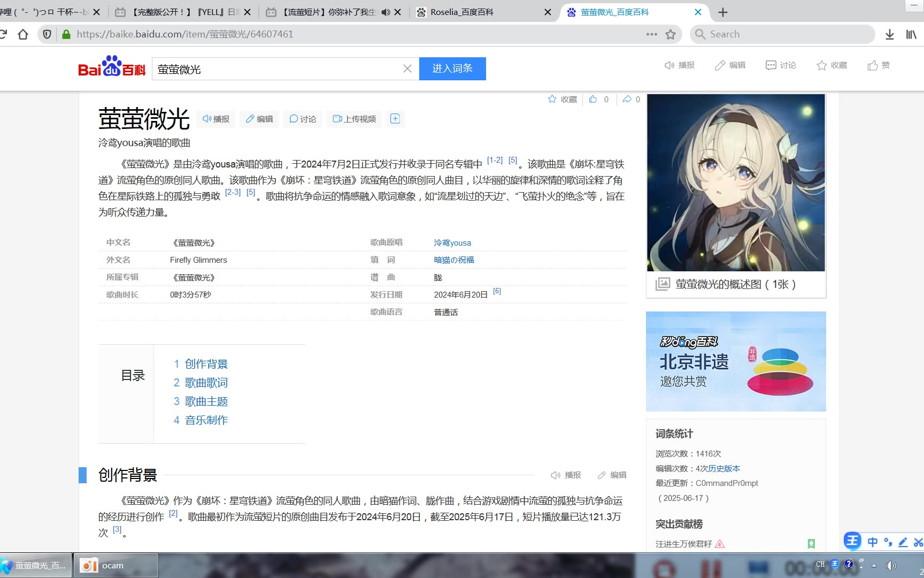The width and height of the screenshot is (924, 578).
Task: Mute the audio-playing 流萤短片 tab
Action: pos(386,12)
